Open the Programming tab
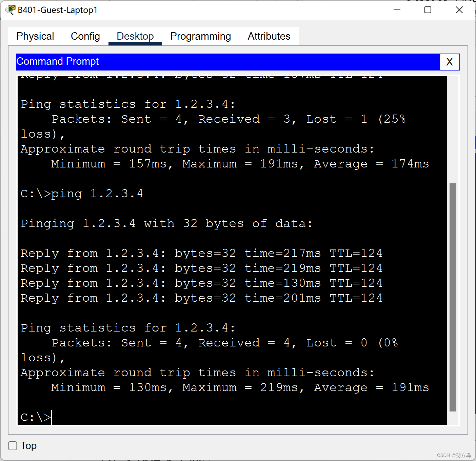The width and height of the screenshot is (476, 461). pyautogui.click(x=201, y=36)
